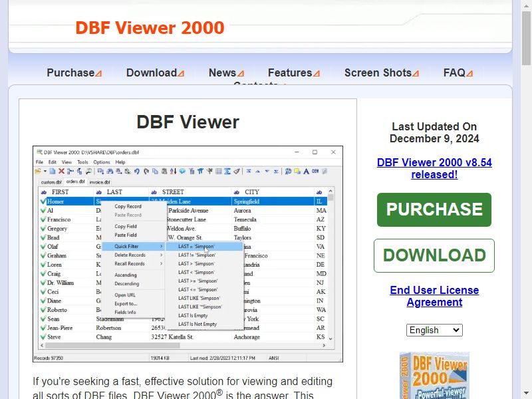This screenshot has height=399, width=532.
Task: Switch to the custom.dbf tab
Action: [51, 182]
